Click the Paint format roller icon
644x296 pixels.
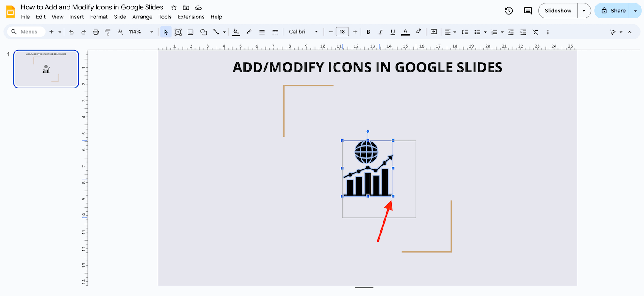coord(108,32)
